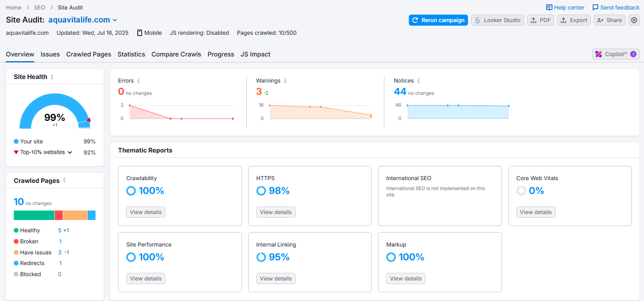Click the Help center book icon
This screenshot has height=301, width=644.
pos(549,7)
